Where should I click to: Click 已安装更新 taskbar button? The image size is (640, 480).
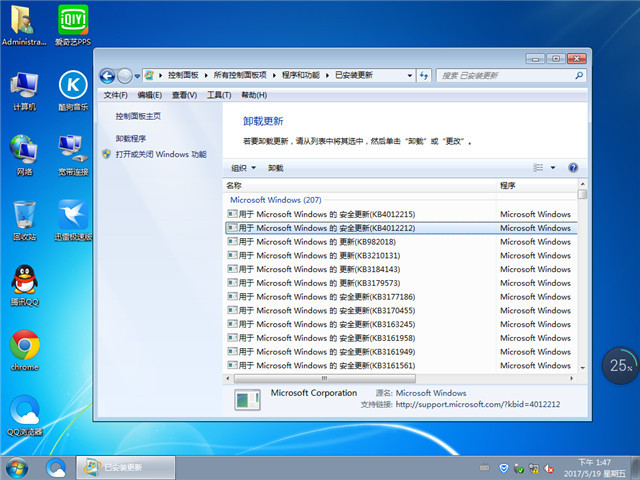(126, 468)
